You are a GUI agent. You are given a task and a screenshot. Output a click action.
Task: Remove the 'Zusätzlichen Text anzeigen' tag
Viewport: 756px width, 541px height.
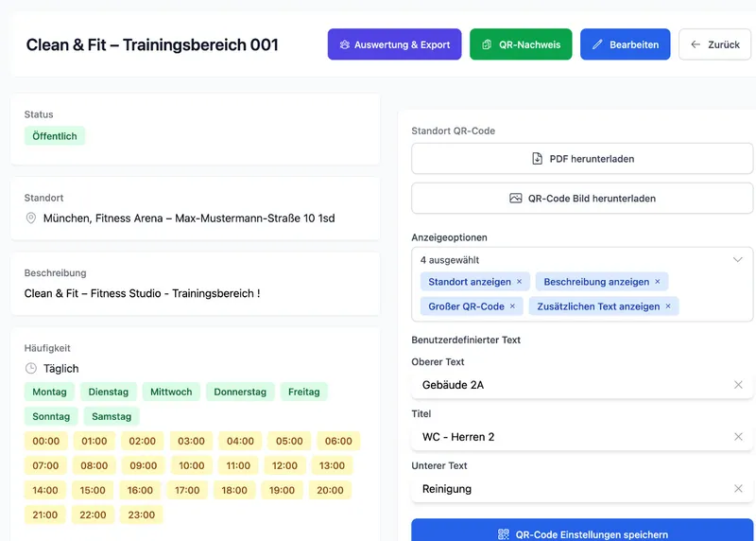668,306
